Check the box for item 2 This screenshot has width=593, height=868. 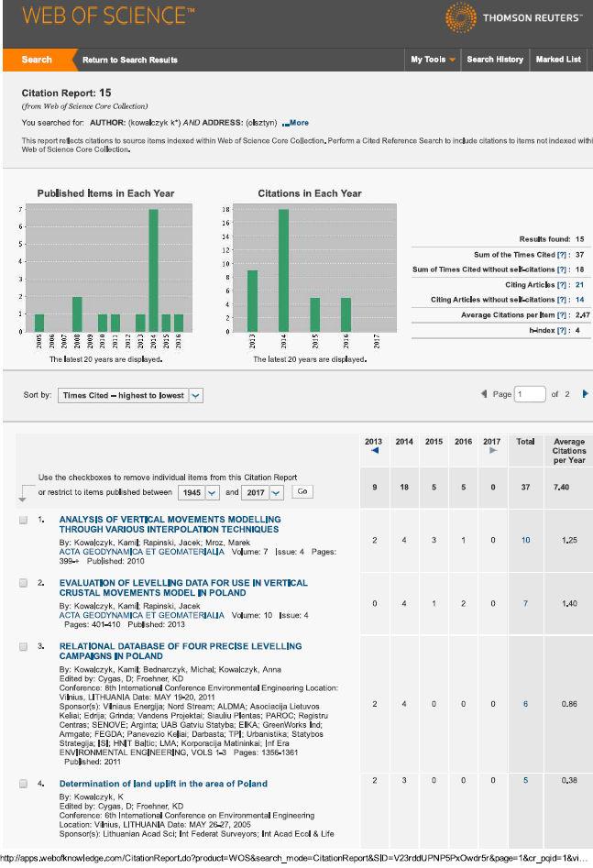click(x=23, y=583)
